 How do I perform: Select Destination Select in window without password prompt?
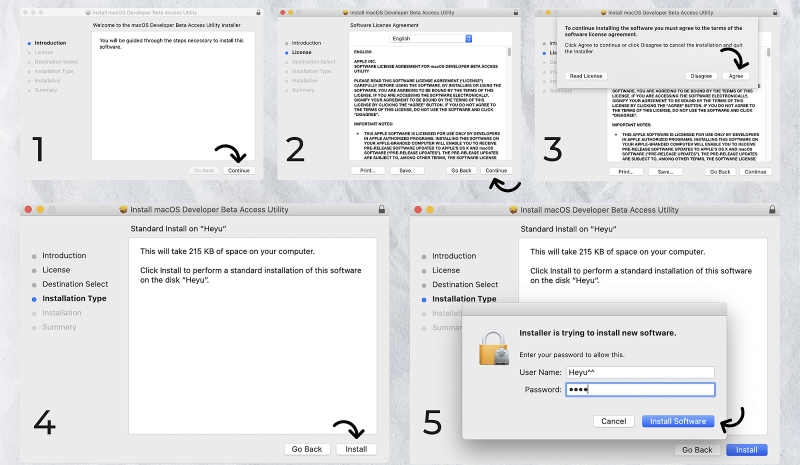click(x=75, y=284)
